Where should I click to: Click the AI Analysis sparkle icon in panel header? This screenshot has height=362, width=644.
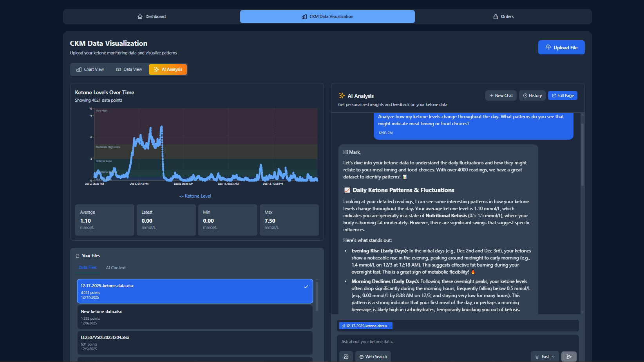[x=342, y=95]
